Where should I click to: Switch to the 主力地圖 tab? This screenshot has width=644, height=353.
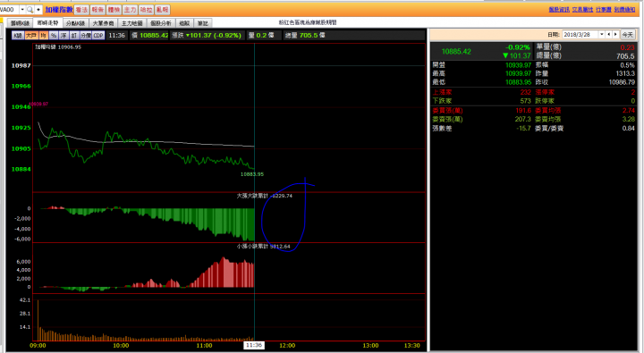(x=131, y=23)
